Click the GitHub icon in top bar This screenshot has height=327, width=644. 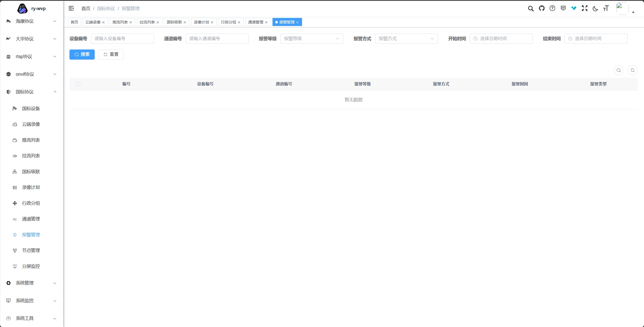click(541, 8)
